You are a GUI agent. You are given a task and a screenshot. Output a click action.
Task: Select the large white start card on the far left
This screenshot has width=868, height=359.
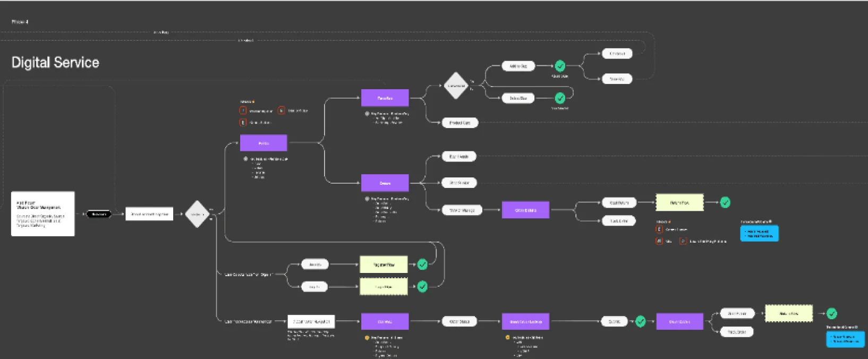(43, 214)
